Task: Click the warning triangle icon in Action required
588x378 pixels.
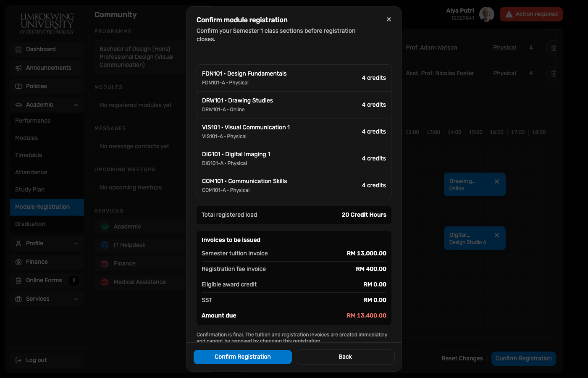Action: 509,14
